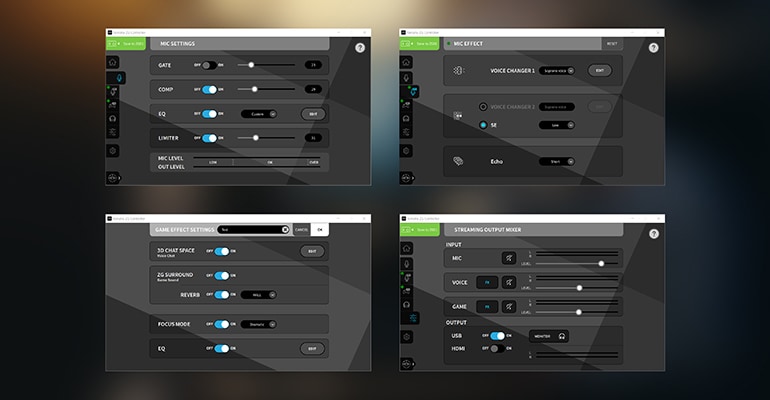Toggle the 3D CHAT SPACE switch
770x400 pixels.
click(221, 251)
